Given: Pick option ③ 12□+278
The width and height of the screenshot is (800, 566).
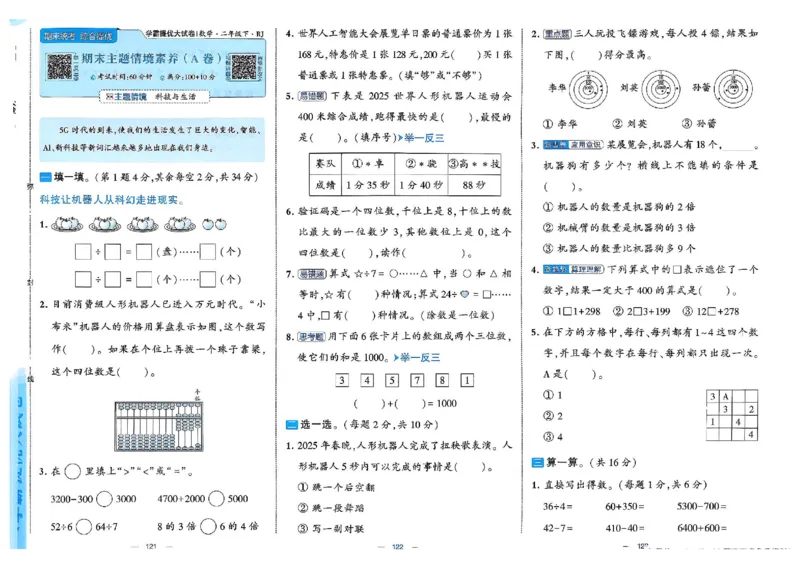Looking at the screenshot, I should 711,311.
